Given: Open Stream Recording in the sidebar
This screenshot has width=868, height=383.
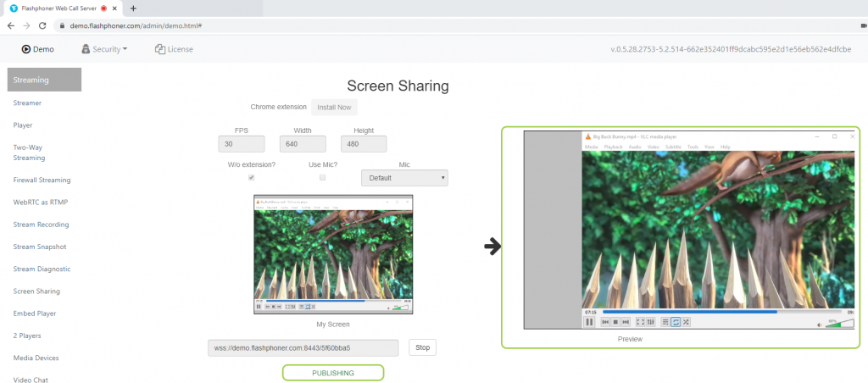Looking at the screenshot, I should point(41,225).
